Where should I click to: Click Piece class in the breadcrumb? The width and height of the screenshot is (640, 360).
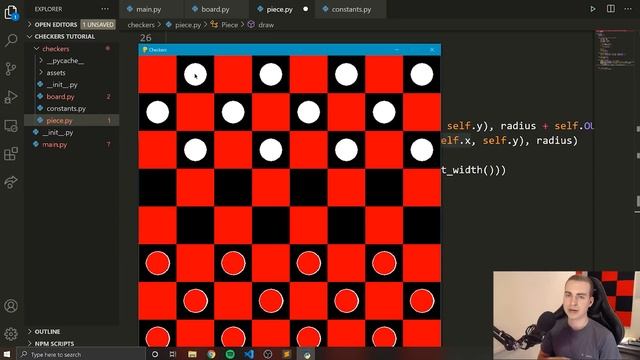[x=229, y=25]
